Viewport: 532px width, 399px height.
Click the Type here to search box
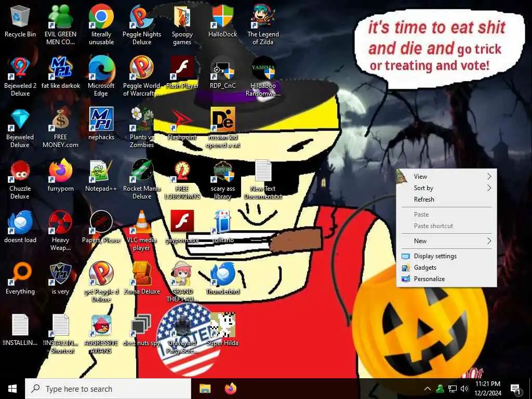108,389
